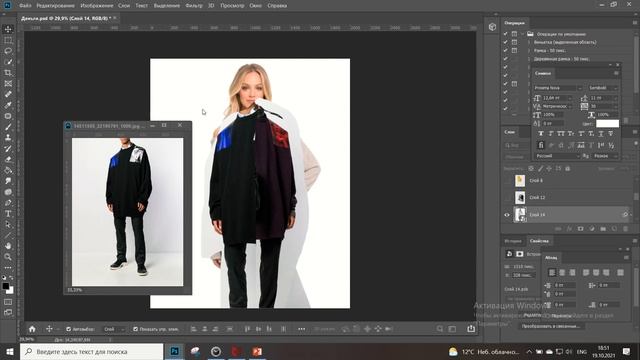Collapse the default actions folder
The image size is (640, 360).
(x=522, y=34)
